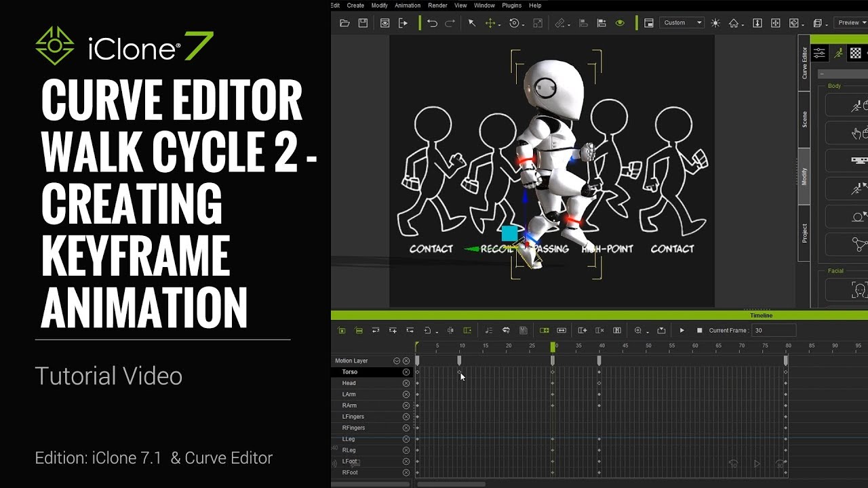
Task: Close the Torso track
Action: tap(406, 372)
